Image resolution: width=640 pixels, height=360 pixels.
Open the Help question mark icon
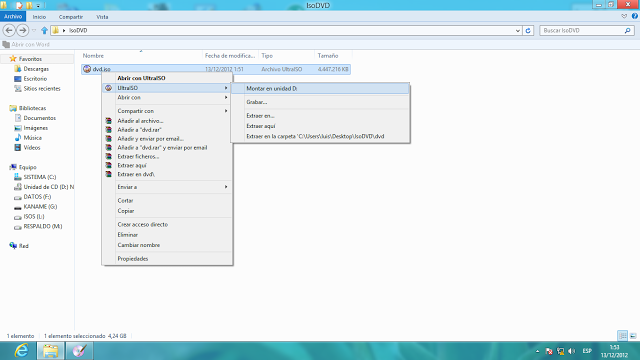point(635,16)
